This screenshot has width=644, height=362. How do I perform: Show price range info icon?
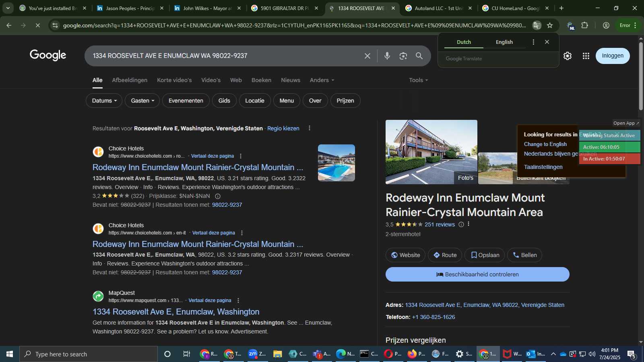pos(218,196)
